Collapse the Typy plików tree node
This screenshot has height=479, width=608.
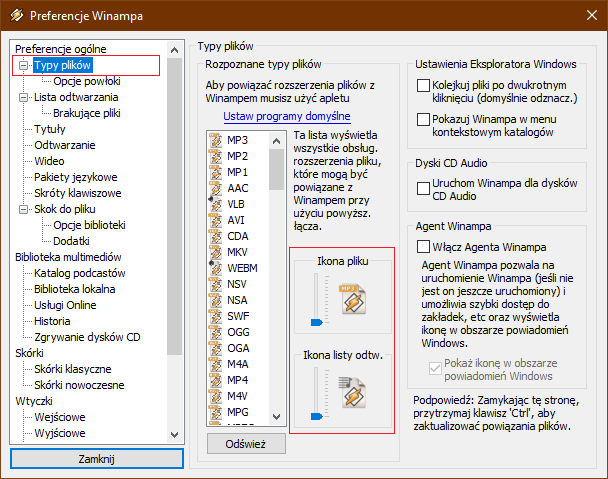click(x=24, y=65)
